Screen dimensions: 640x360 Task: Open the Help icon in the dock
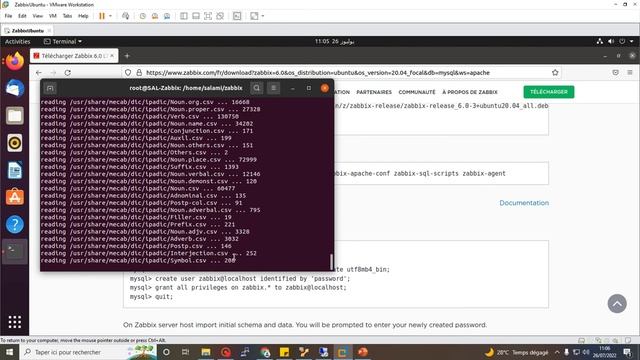point(15,224)
